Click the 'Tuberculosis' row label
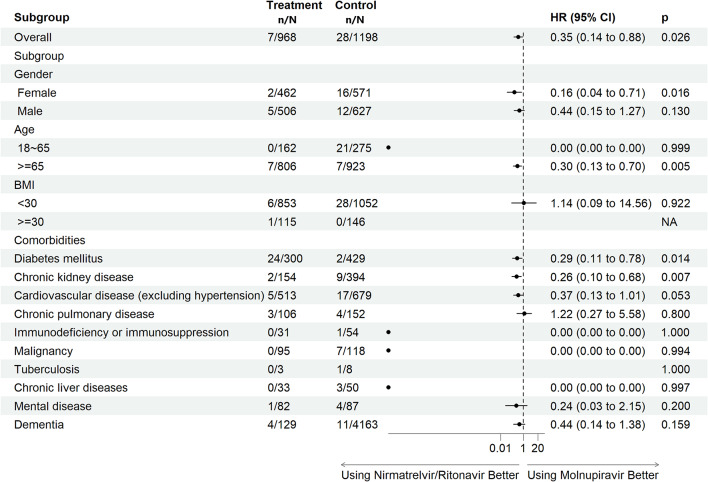Screen dimensions: 708x482 pos(47,370)
